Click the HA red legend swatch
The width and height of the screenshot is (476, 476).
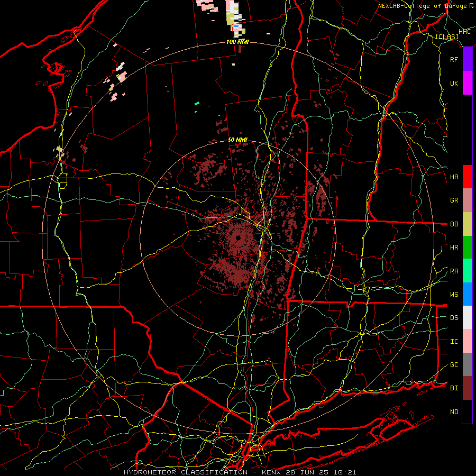467,177
